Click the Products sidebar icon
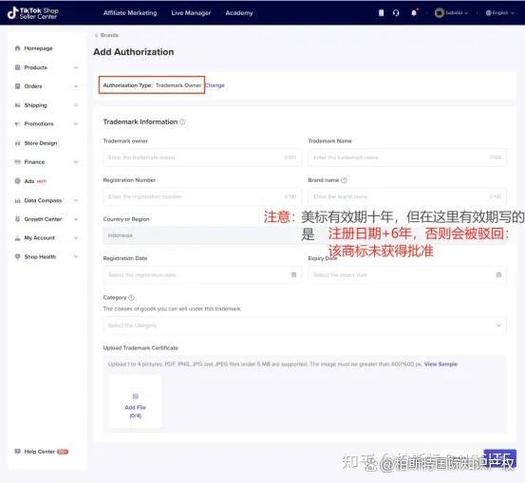The image size is (525, 483). (17, 67)
